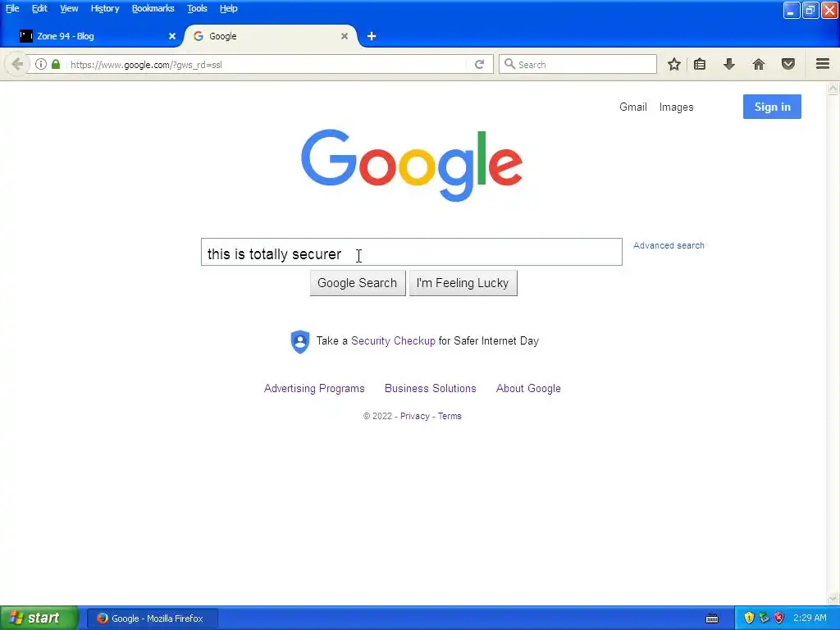Focus the address bar URL field

(x=267, y=64)
